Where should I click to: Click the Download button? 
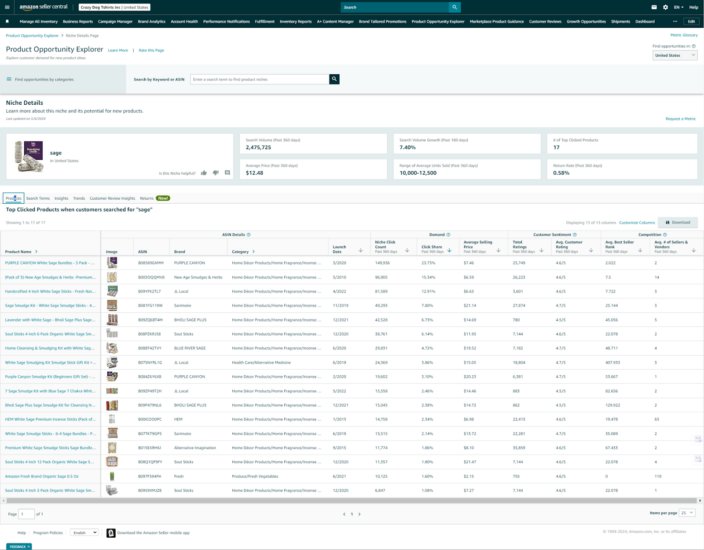[x=678, y=222]
